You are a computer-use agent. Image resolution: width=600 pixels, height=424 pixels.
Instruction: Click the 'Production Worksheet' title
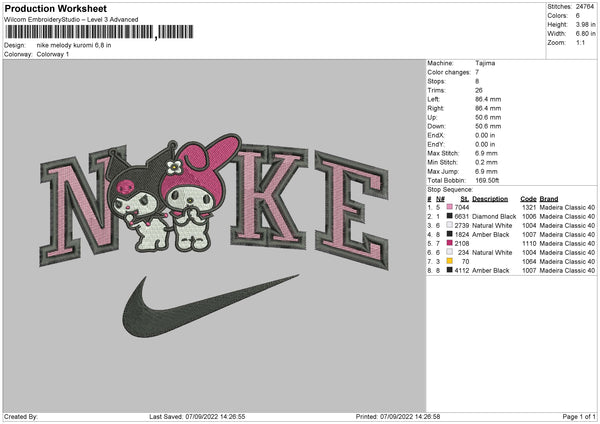[56, 8]
